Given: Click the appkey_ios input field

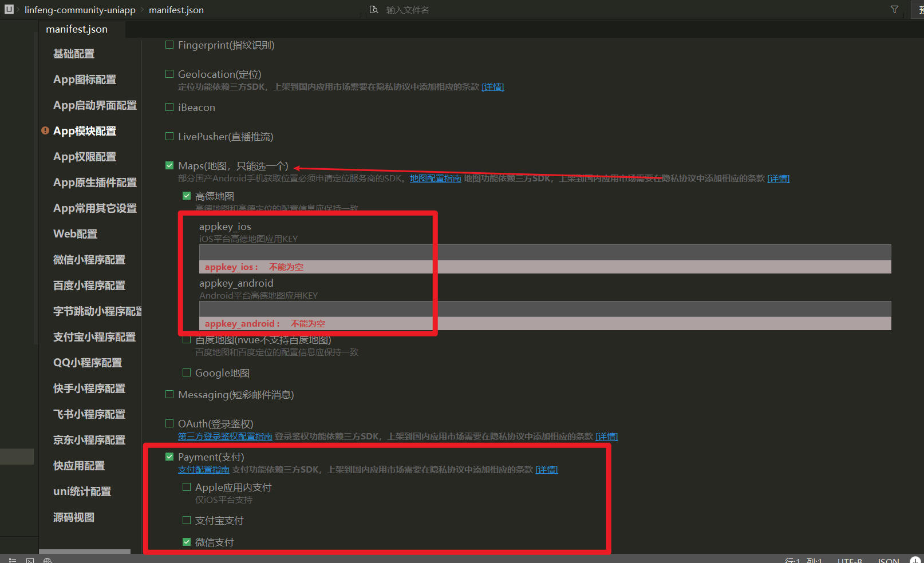Looking at the screenshot, I should [545, 252].
